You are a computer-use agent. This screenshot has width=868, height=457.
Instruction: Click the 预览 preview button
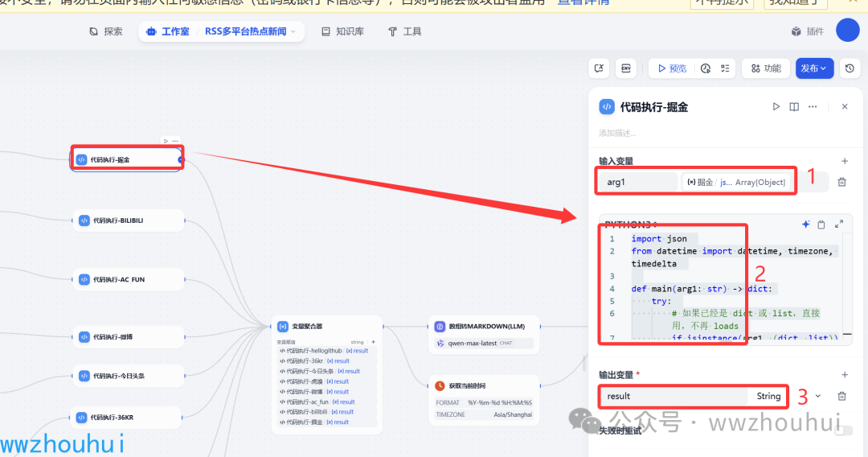click(672, 68)
